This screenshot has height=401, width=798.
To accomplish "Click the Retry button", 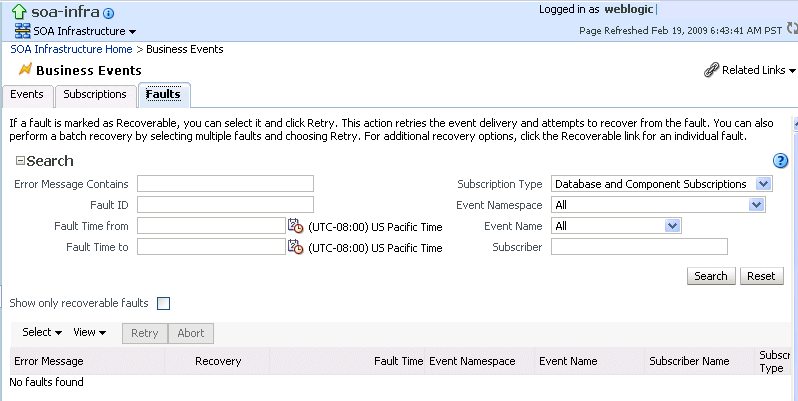I will pos(145,333).
